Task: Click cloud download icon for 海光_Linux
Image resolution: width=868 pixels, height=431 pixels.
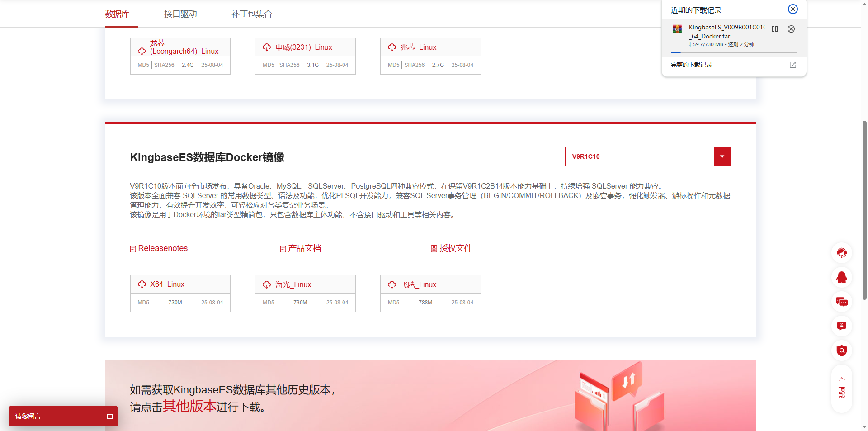Action: pos(267,284)
